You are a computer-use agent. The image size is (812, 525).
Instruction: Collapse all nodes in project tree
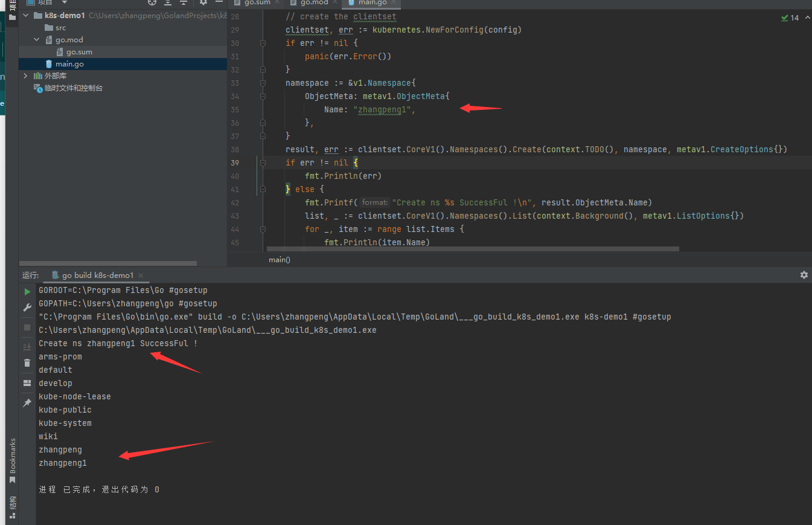pos(184,2)
